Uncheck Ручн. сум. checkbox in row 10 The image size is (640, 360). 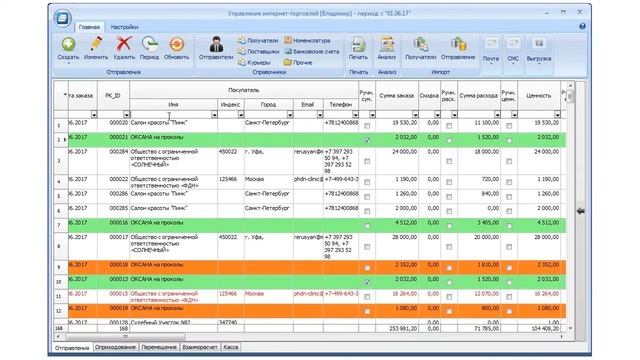click(367, 282)
